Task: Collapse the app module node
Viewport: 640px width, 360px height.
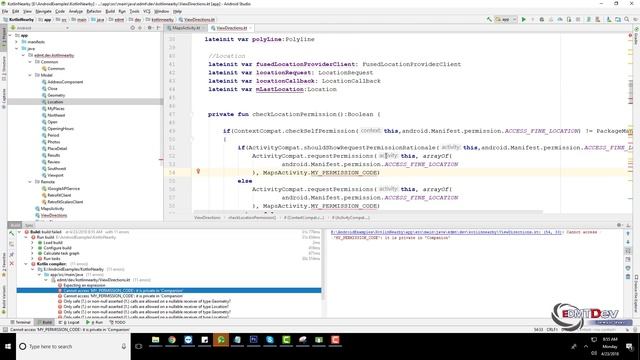Action: (x=10, y=36)
